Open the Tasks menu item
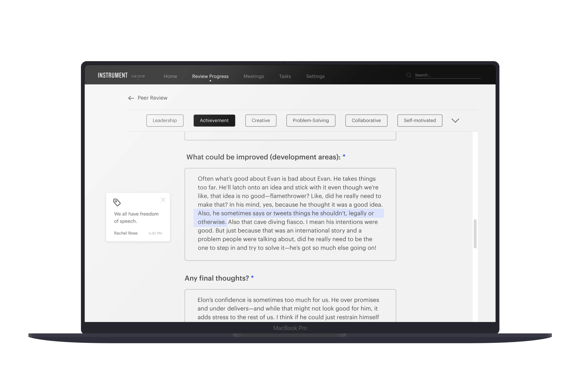This screenshot has height=392, width=588. click(285, 76)
